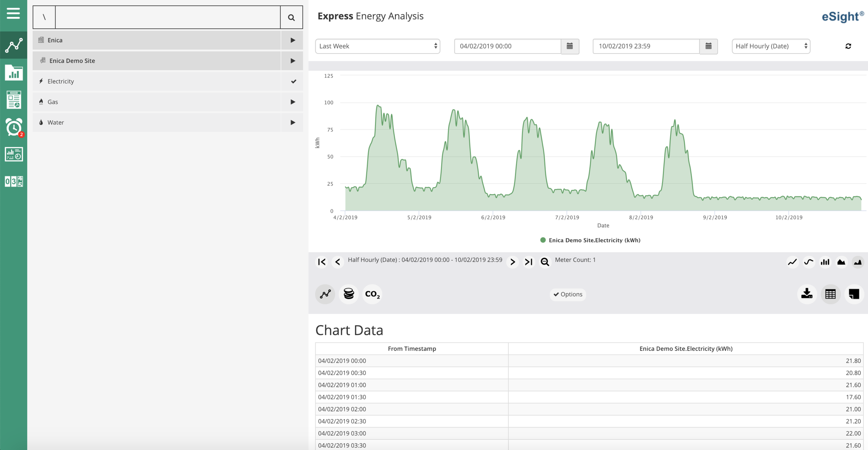Image resolution: width=868 pixels, height=450 pixels.
Task: Switch to stepped area chart type
Action: 858,262
